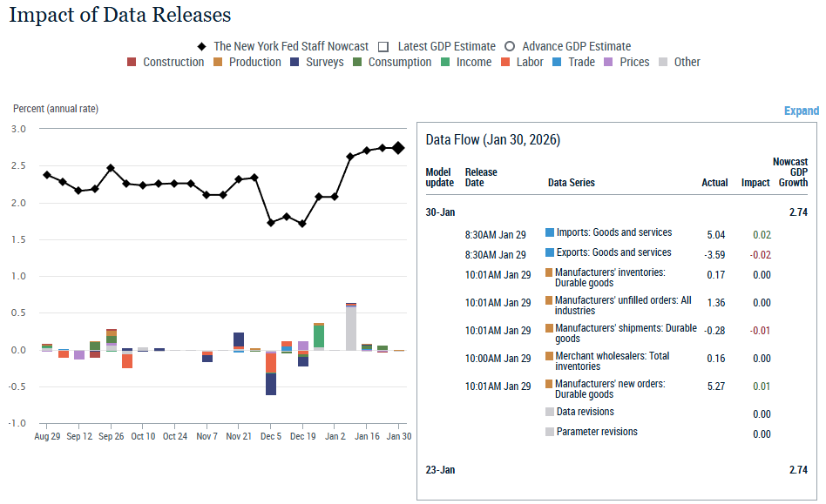Toggle the Surveys series in the legend
Screen dimensions: 826x504
(x=316, y=62)
